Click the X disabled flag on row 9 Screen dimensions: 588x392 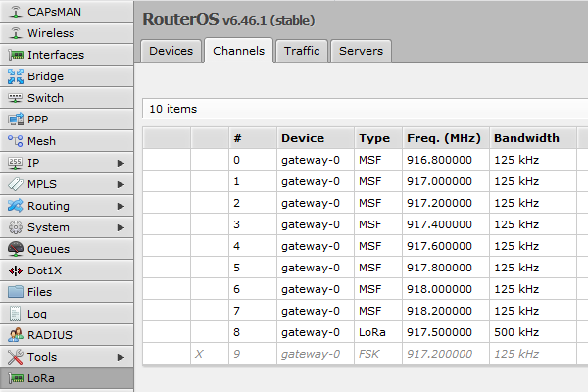[x=199, y=354]
